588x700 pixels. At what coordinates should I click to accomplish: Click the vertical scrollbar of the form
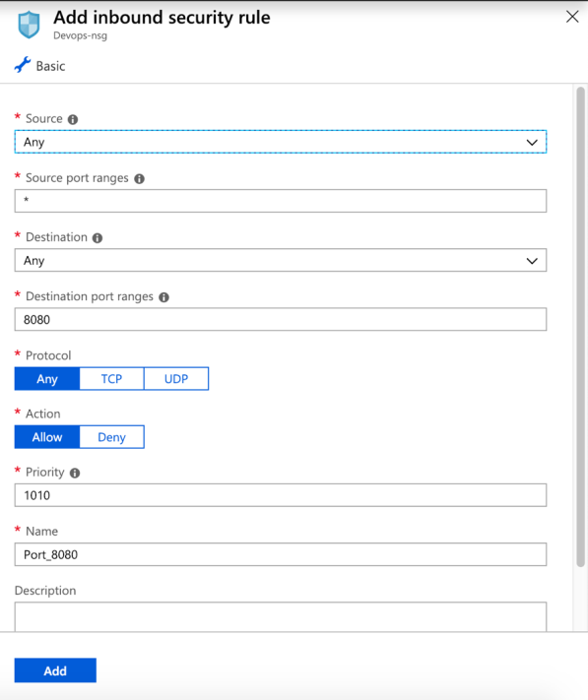coord(580,327)
